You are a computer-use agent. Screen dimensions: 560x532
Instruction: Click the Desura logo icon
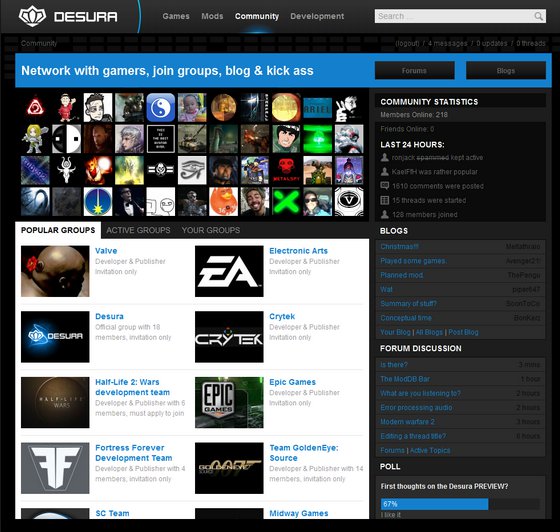[32, 16]
